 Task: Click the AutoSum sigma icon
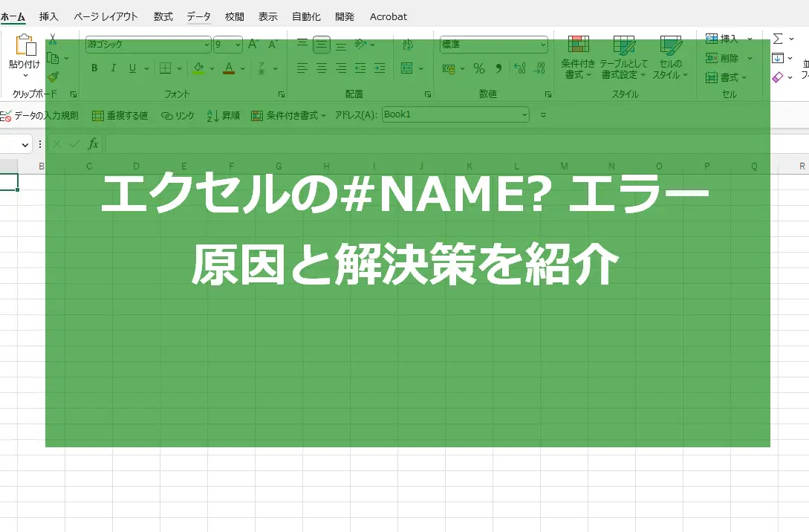click(778, 39)
